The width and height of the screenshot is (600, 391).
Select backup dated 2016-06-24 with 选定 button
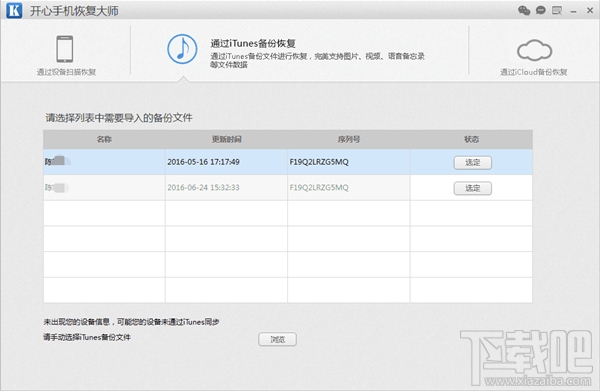coord(473,188)
